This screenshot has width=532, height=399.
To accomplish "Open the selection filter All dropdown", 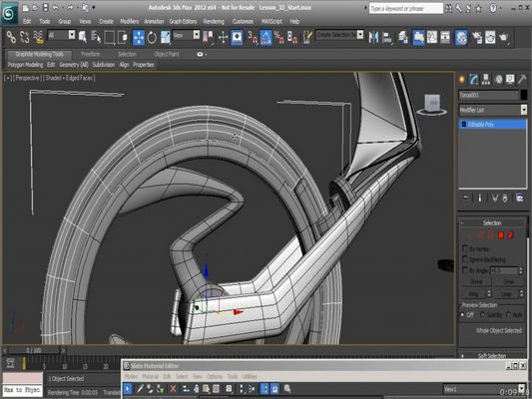I will coord(62,35).
